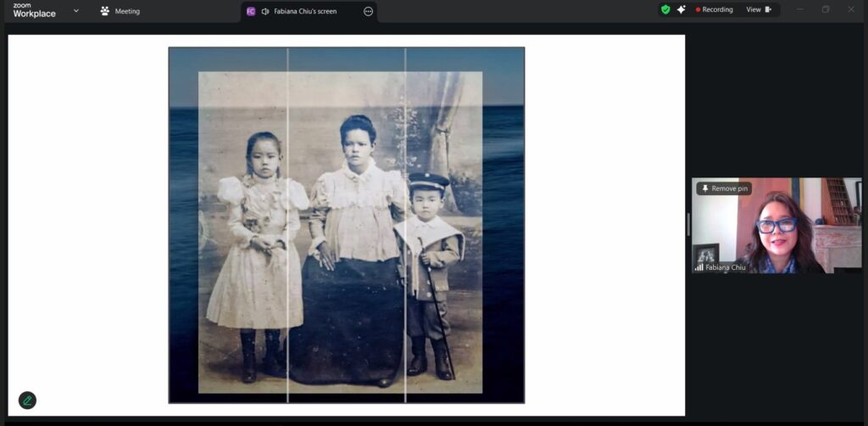The width and height of the screenshot is (868, 426).
Task: Select the Fabiana Chiu's screen tab
Action: pyautogui.click(x=305, y=11)
